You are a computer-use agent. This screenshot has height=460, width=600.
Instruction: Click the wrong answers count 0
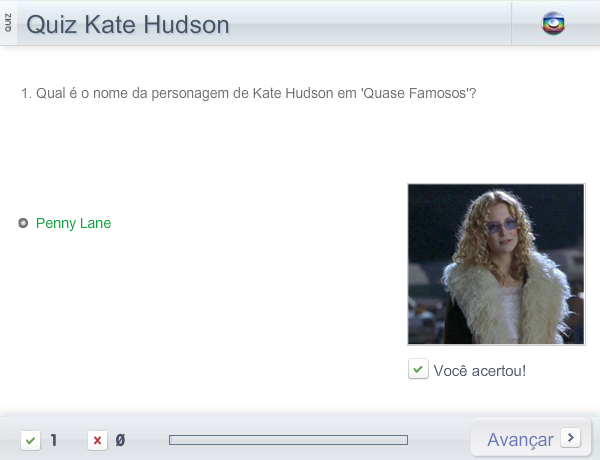120,440
